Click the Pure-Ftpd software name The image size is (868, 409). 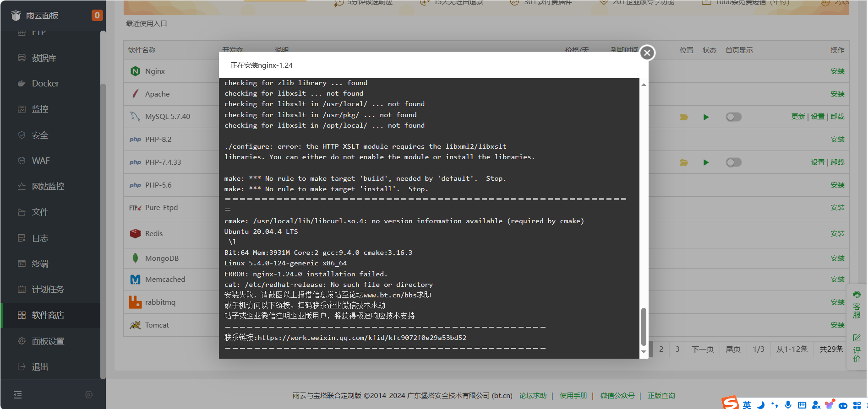pos(162,208)
